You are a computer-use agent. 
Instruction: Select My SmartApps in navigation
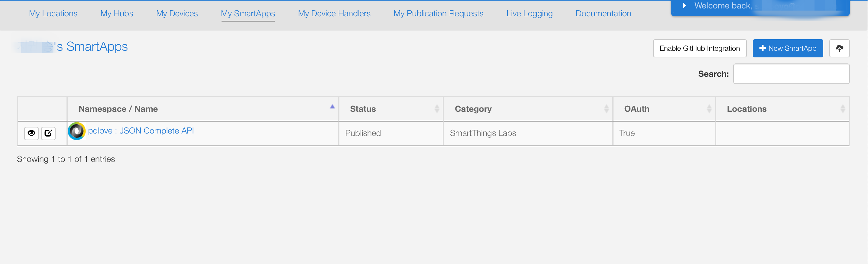pos(248,14)
